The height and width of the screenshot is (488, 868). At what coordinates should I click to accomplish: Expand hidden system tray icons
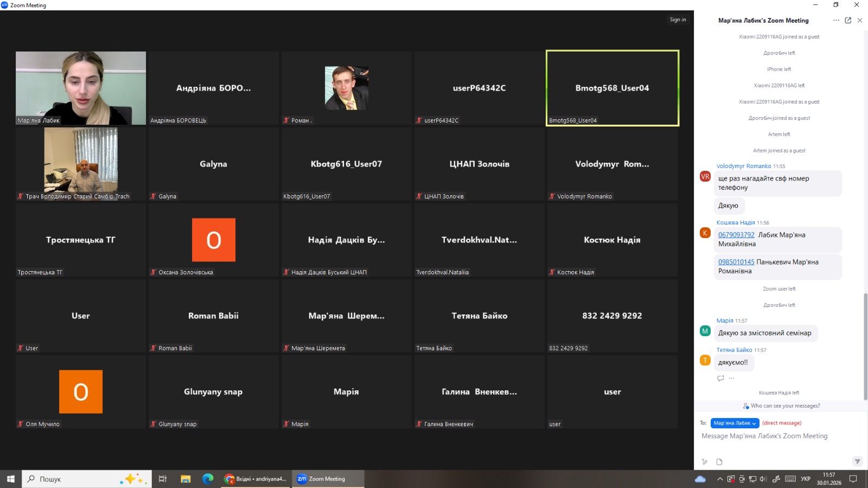pyautogui.click(x=720, y=479)
